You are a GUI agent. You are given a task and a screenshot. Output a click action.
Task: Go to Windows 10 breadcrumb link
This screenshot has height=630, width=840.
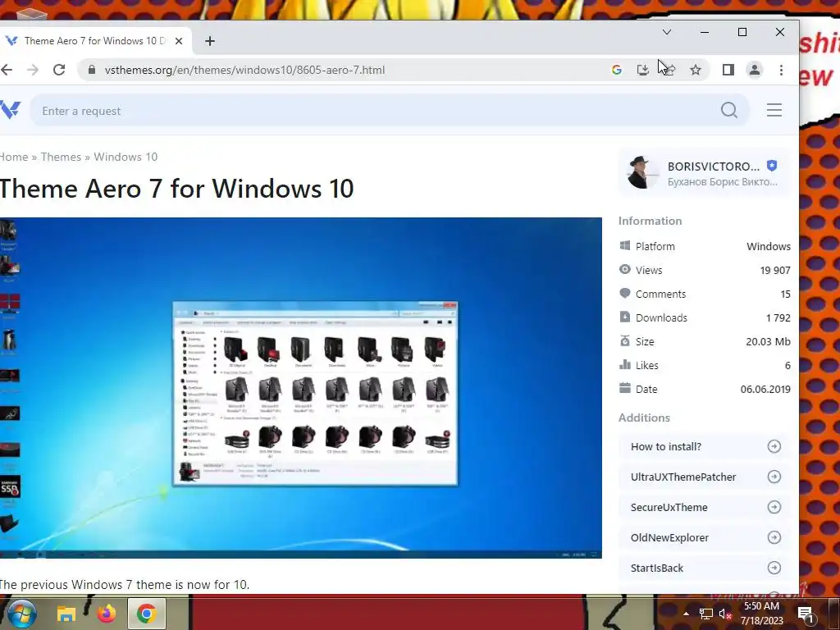pos(126,157)
